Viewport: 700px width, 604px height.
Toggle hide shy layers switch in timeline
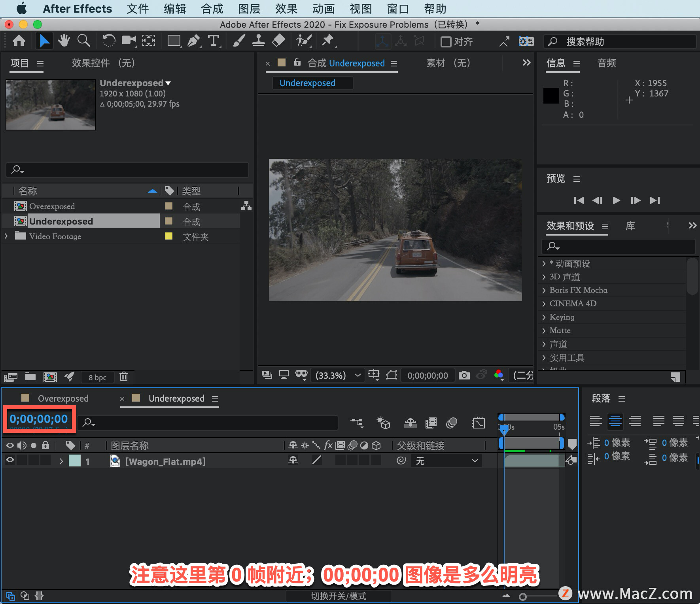tap(411, 423)
